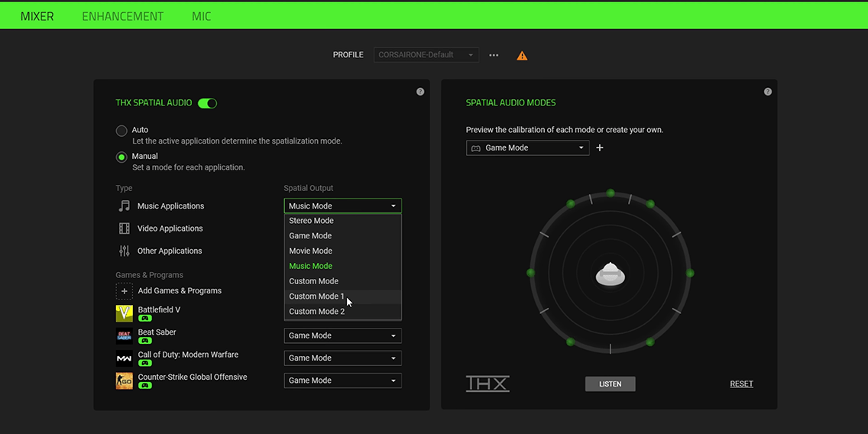Click the gamepad icon in Game Mode selector

point(475,148)
